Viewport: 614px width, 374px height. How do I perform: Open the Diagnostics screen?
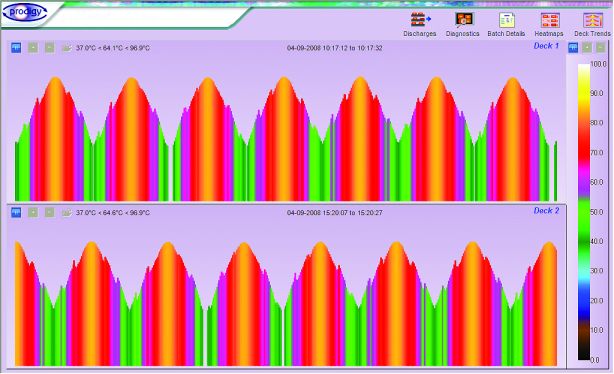click(462, 24)
